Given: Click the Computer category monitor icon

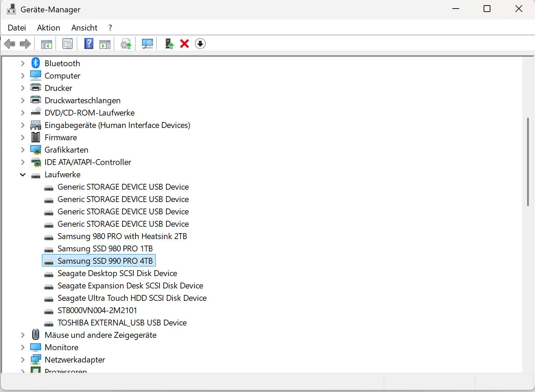Looking at the screenshot, I should tap(36, 75).
